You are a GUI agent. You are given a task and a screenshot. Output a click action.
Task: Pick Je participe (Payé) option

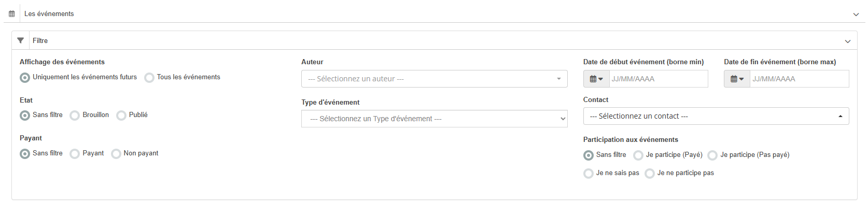[x=638, y=155]
